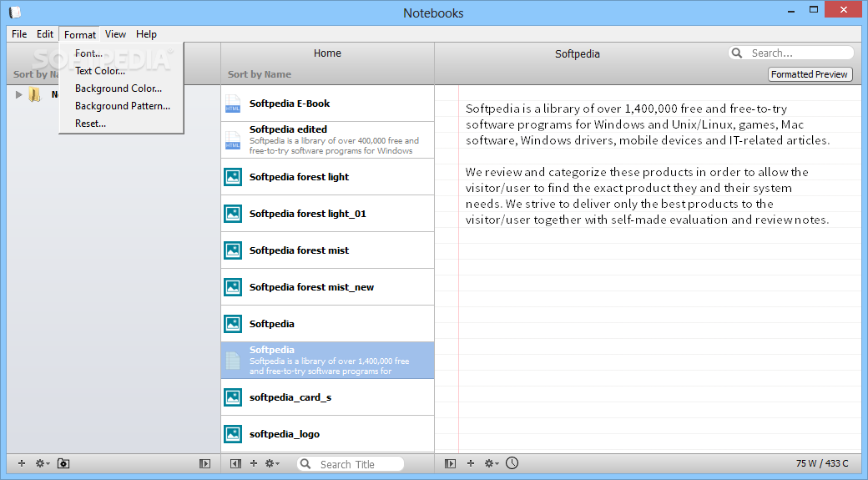This screenshot has height=480, width=868.
Task: Choose Font... from Format menu
Action: [x=121, y=53]
